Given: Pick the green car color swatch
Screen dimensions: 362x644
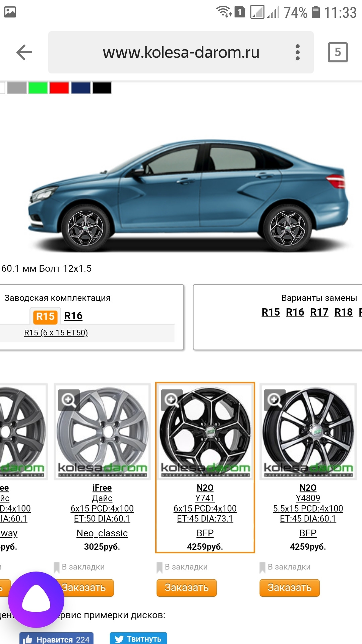Looking at the screenshot, I should pyautogui.click(x=38, y=88).
